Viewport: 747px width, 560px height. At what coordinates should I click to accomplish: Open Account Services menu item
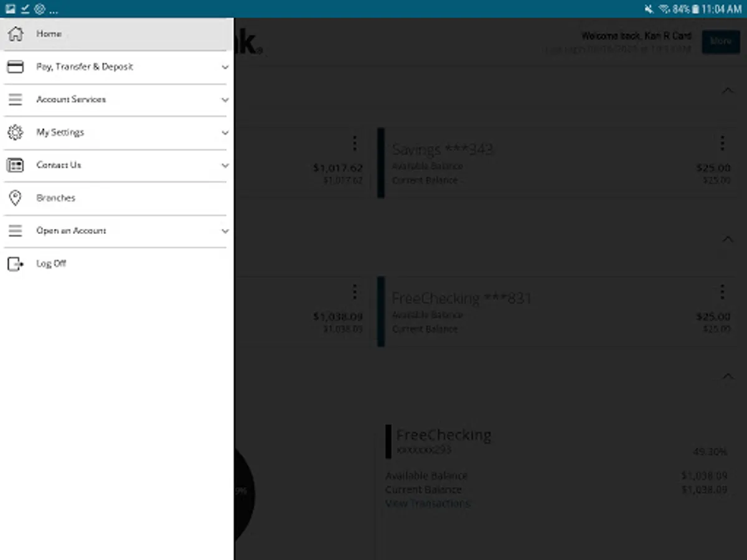pos(117,100)
